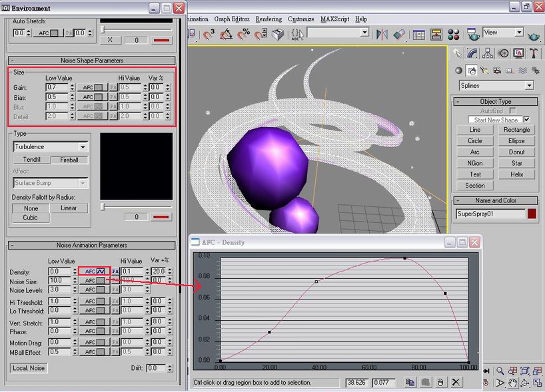The height and width of the screenshot is (392, 545).
Task: Toggle the Local. Noise button
Action: [29, 368]
